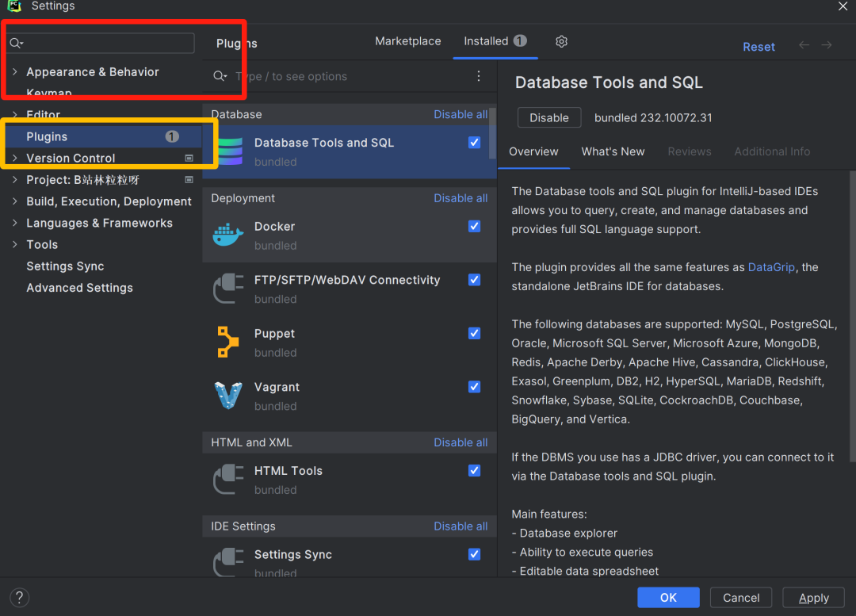The width and height of the screenshot is (856, 616).
Task: Focus the settings search field
Action: pyautogui.click(x=101, y=43)
